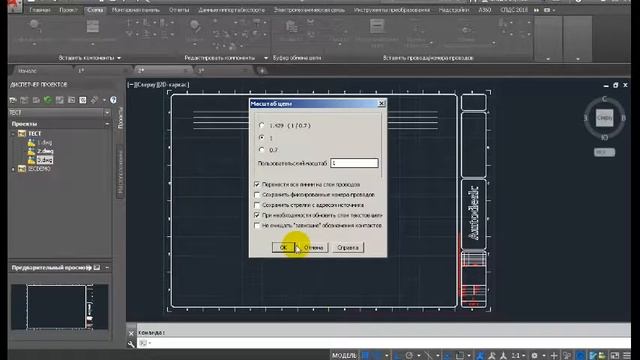Select the 1.429 (1/0.7) scale radio option
The image size is (640, 360).
[x=262, y=125]
